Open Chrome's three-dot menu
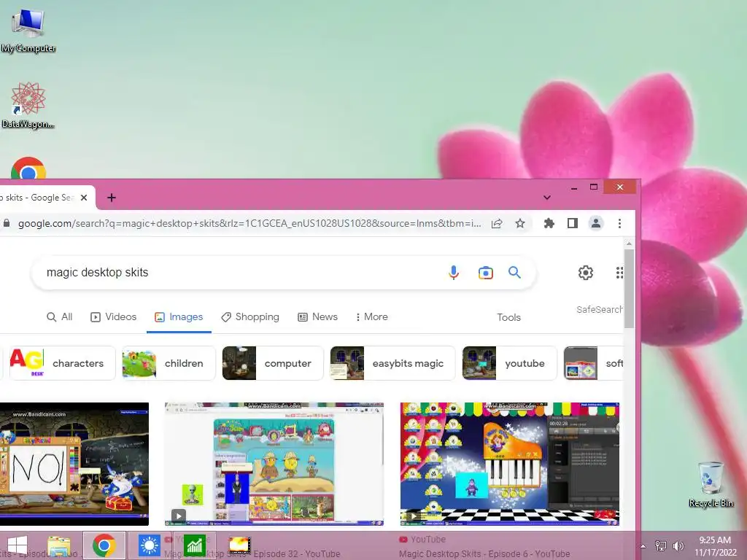The width and height of the screenshot is (747, 560). point(619,223)
